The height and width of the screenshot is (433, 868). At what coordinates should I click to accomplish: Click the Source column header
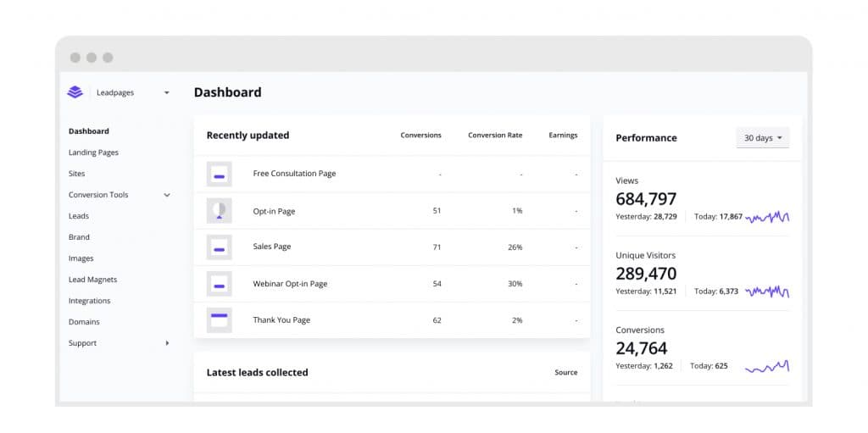[565, 373]
